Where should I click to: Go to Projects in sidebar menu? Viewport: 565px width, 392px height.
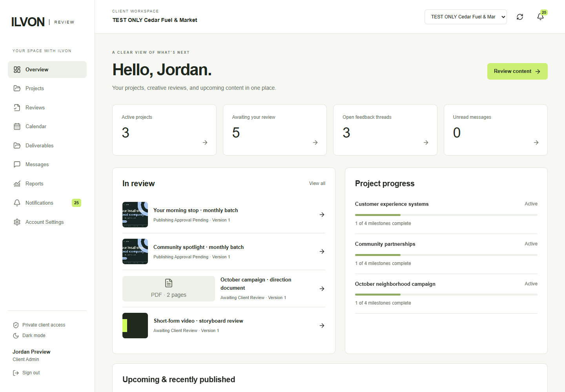(47, 88)
